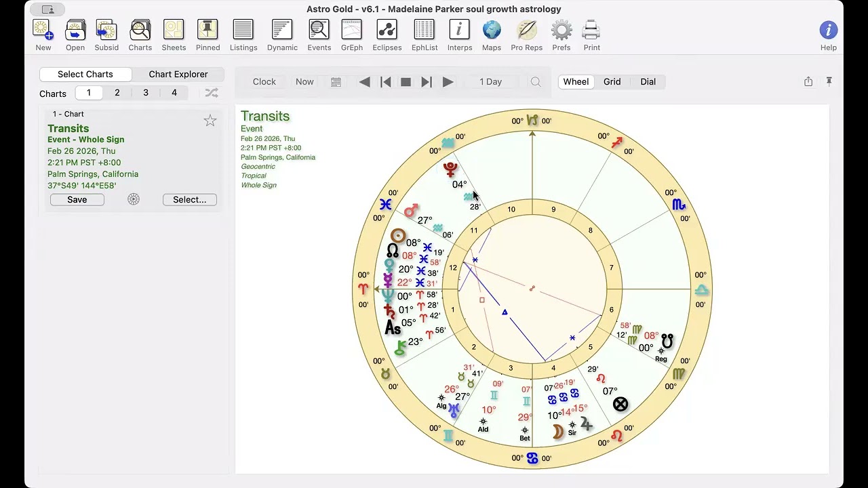Image resolution: width=868 pixels, height=488 pixels.
Task: Select Charts slot 2
Action: click(117, 93)
